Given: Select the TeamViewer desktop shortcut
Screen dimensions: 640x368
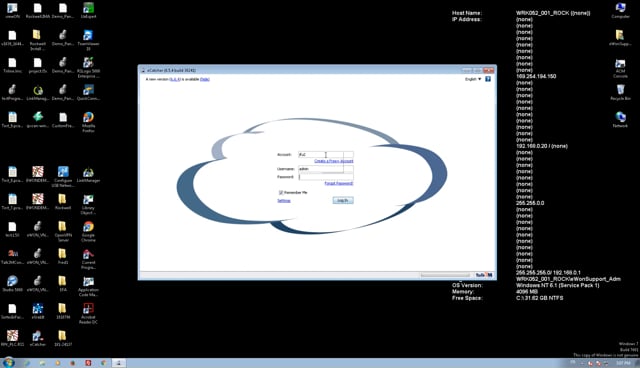Looking at the screenshot, I should tap(88, 40).
